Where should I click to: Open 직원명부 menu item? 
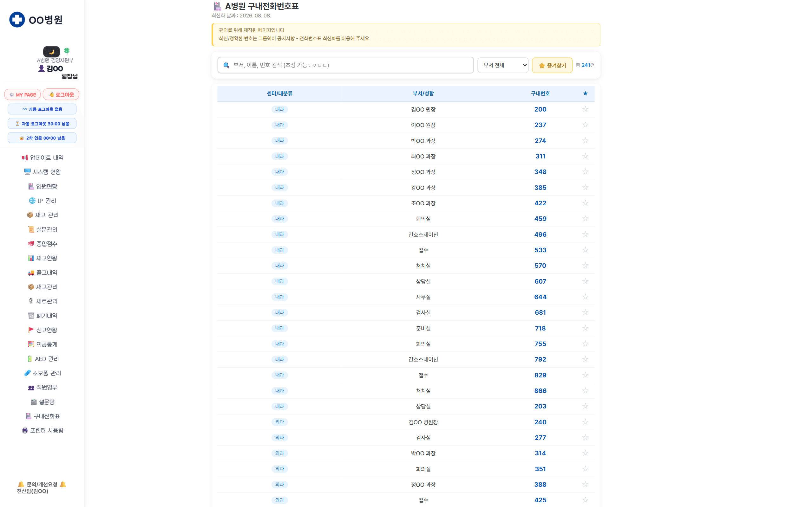click(42, 387)
